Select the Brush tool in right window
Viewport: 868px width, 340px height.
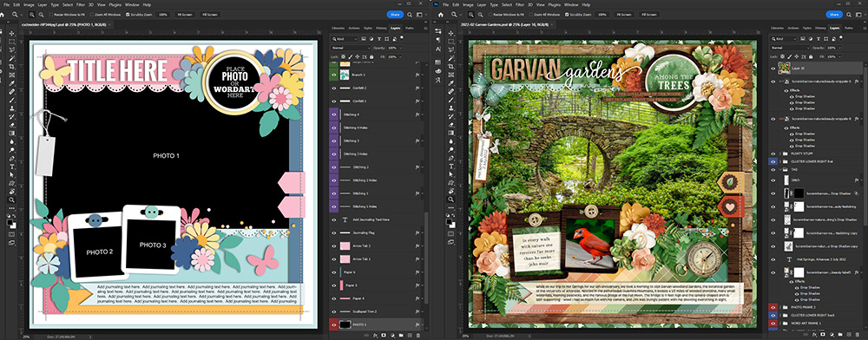click(x=451, y=100)
